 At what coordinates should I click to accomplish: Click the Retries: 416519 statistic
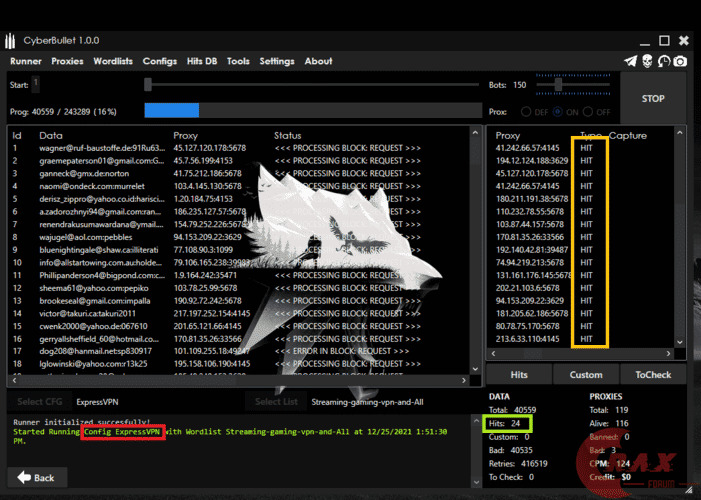point(518,463)
